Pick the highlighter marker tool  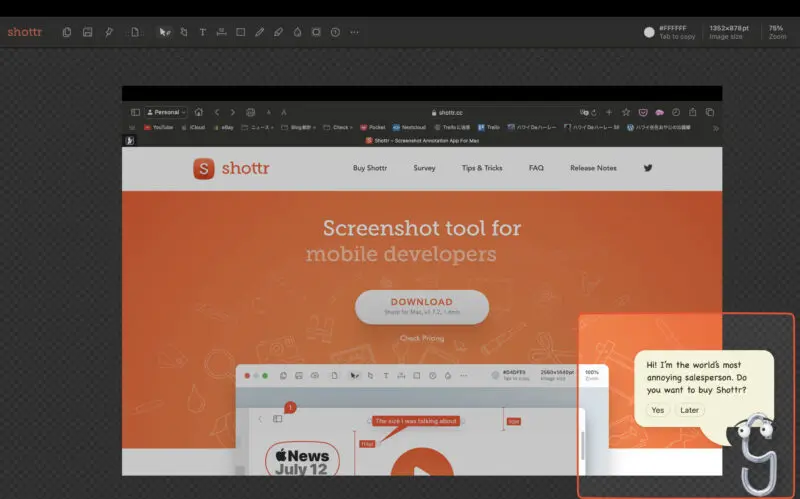point(278,32)
